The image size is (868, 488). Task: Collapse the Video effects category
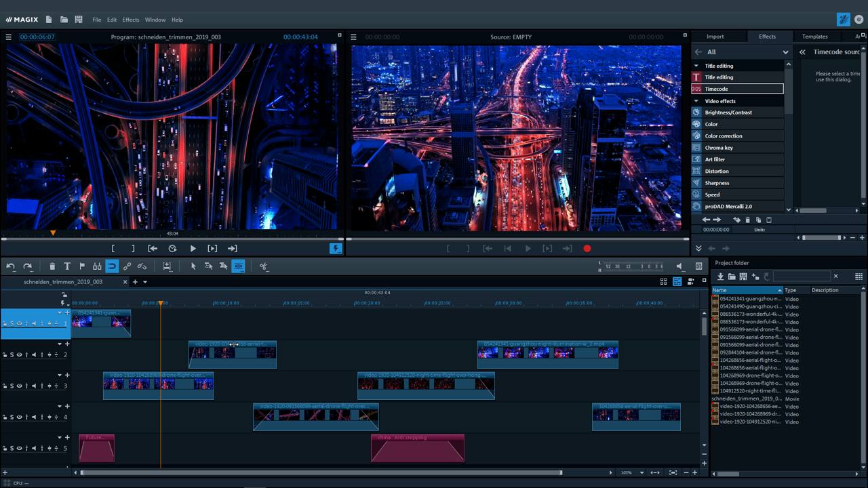[x=696, y=101]
